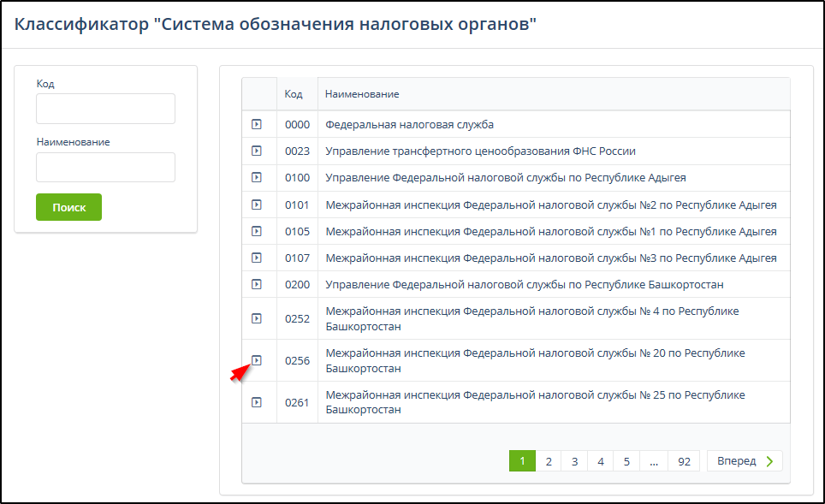Click the row icon for code 0107

256,258
